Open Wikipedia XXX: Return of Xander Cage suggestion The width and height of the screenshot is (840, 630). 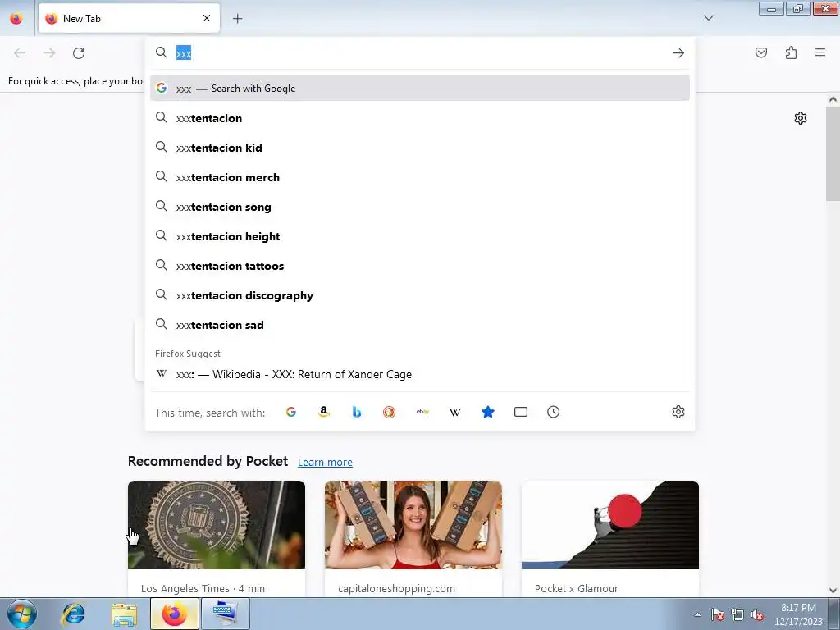point(420,374)
